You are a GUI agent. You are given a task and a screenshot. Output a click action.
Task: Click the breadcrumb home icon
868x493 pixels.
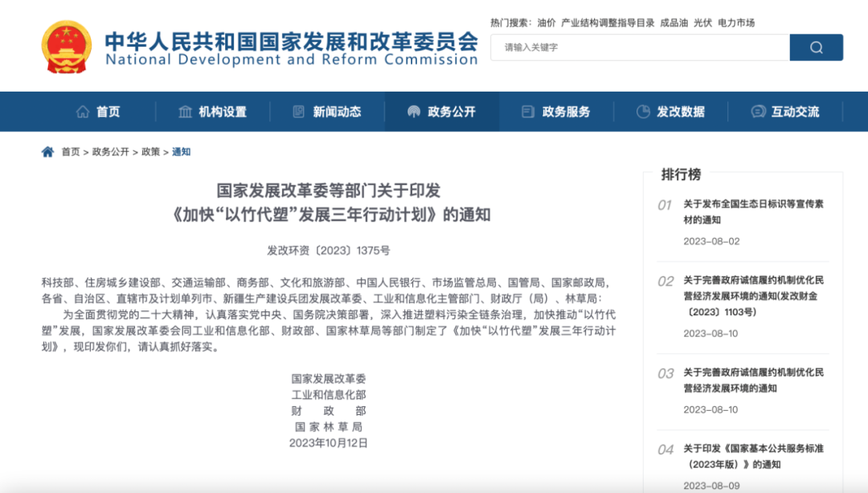[x=47, y=152]
